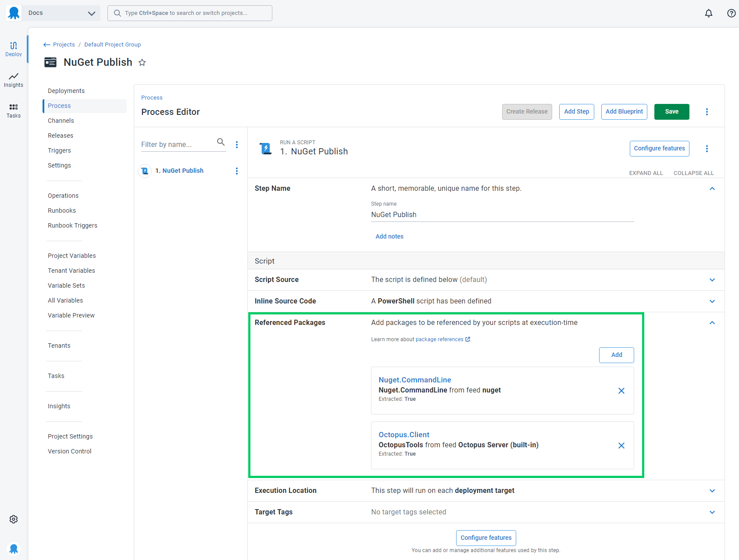This screenshot has width=739, height=560.
Task: Click the back arrow next to Projects
Action: pyautogui.click(x=47, y=45)
